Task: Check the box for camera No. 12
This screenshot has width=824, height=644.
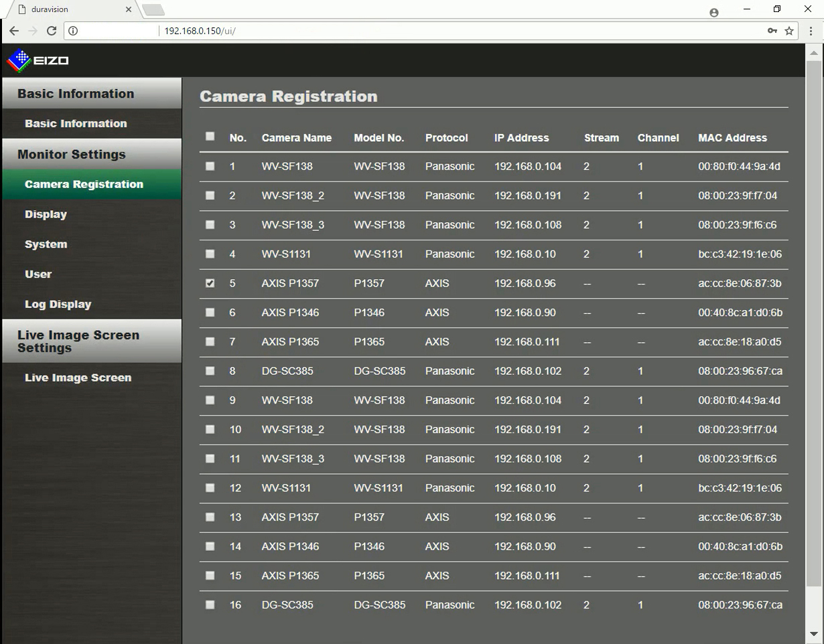Action: (210, 487)
